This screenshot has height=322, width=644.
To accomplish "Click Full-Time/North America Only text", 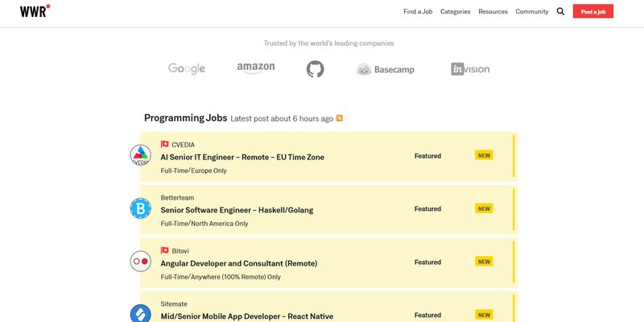I will [204, 224].
